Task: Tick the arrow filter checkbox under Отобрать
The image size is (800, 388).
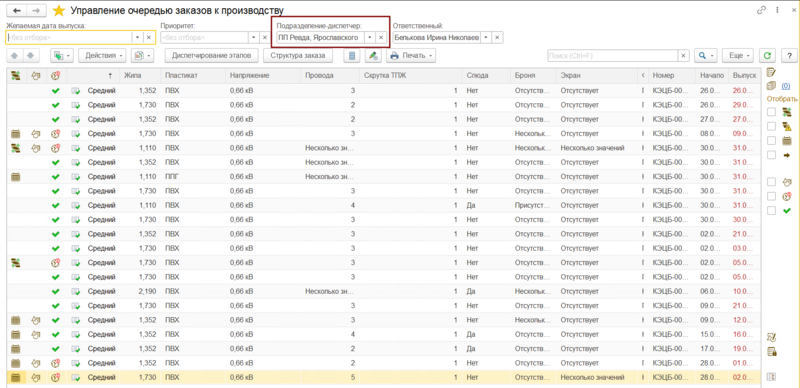Action: (772, 155)
